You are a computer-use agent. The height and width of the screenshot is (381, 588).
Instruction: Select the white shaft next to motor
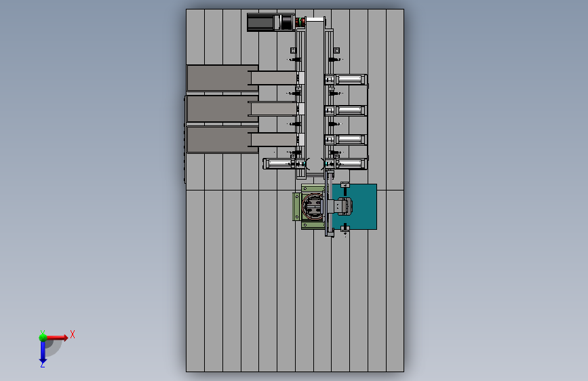point(315,20)
